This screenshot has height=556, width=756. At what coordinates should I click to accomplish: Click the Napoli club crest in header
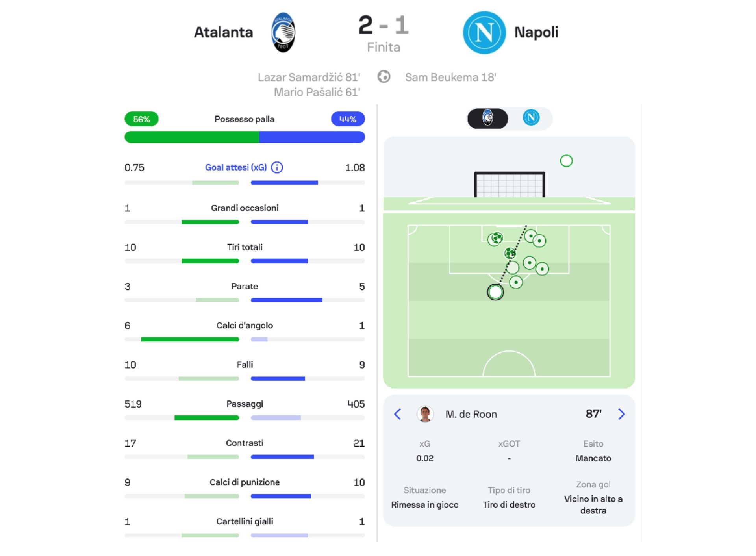484,32
